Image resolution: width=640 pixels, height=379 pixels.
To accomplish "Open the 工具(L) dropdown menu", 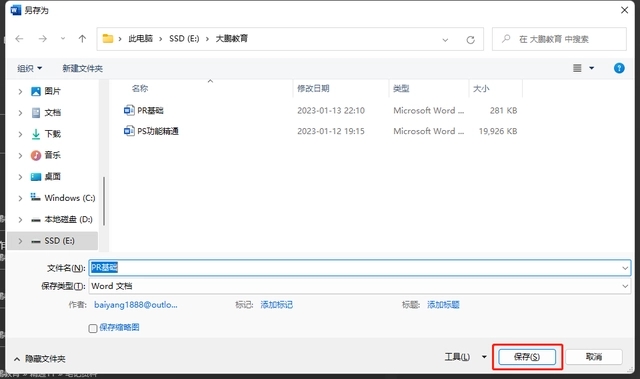I will click(465, 357).
